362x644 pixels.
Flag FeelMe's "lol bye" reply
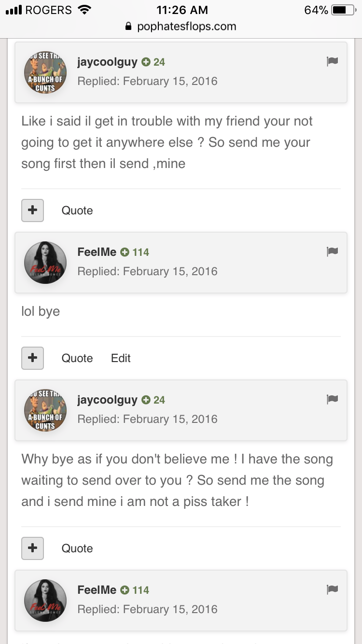click(332, 252)
